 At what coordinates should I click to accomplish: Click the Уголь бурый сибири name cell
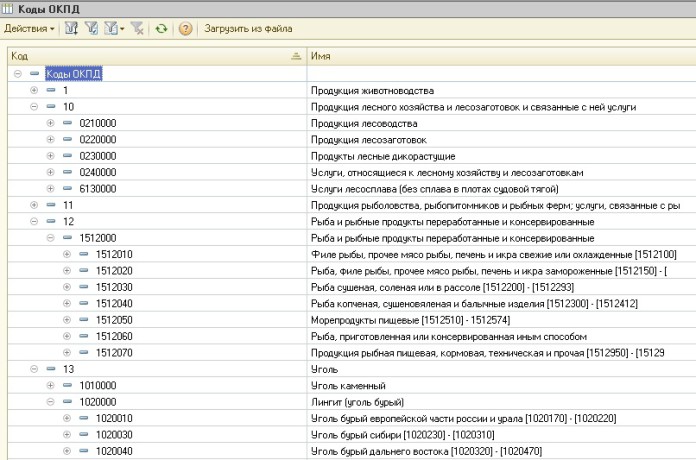(502, 435)
